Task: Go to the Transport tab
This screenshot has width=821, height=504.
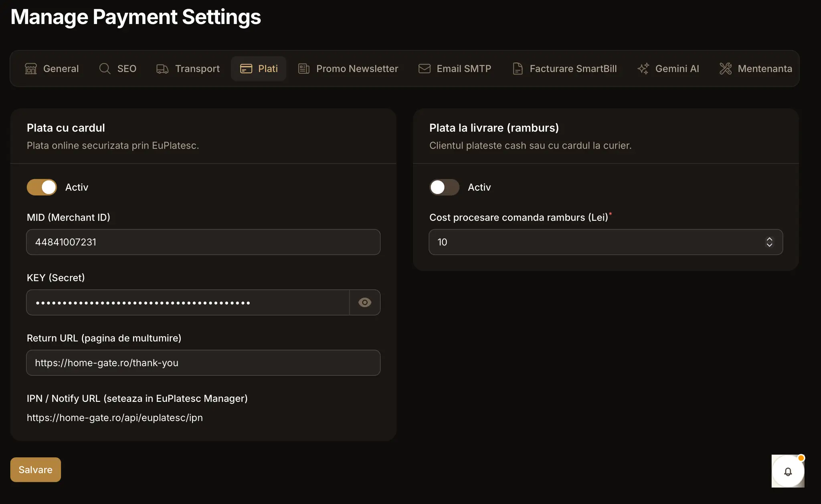Action: pyautogui.click(x=188, y=69)
